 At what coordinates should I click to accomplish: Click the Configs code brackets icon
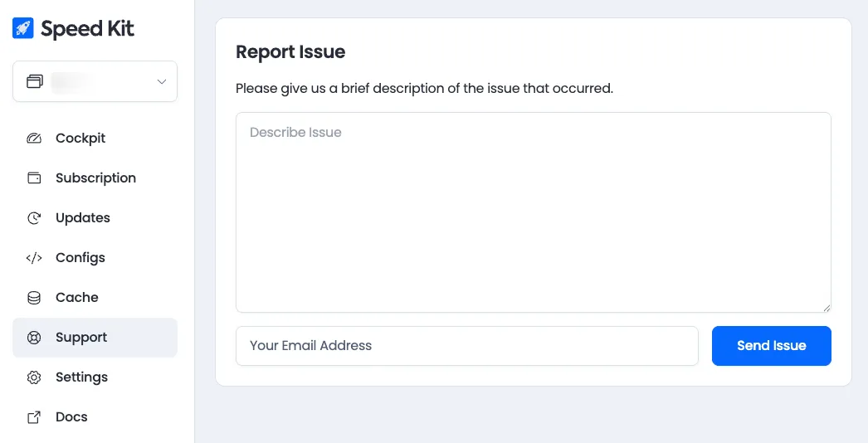point(34,257)
